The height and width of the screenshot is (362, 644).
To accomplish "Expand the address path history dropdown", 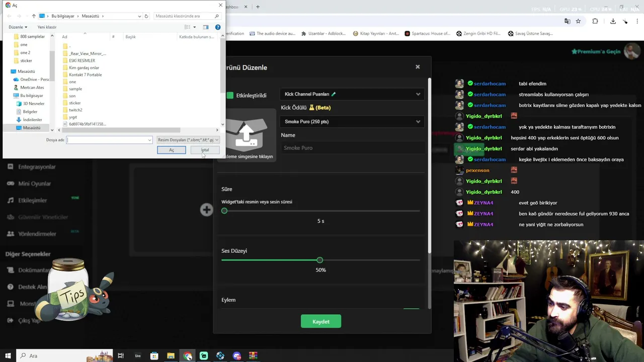I will [139, 16].
